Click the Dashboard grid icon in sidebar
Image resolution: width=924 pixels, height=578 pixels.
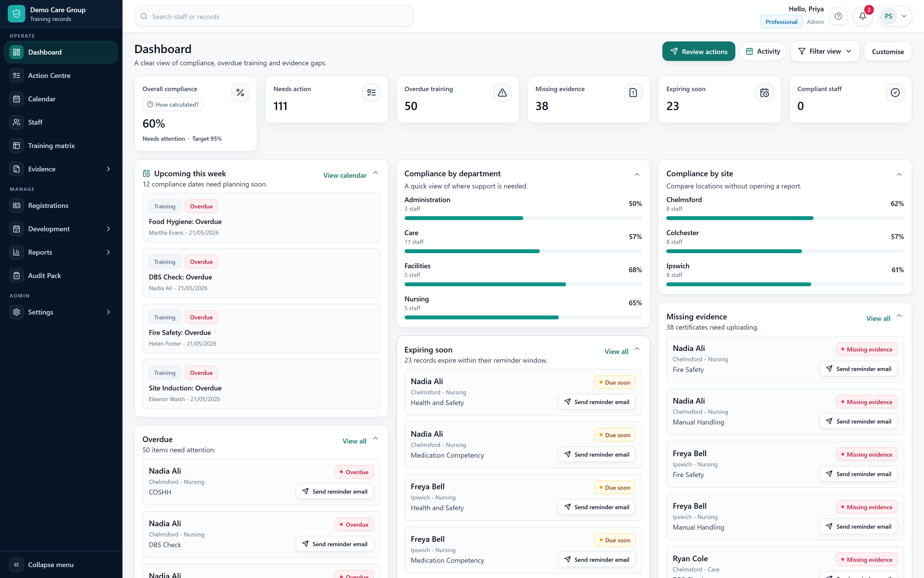[x=17, y=52]
